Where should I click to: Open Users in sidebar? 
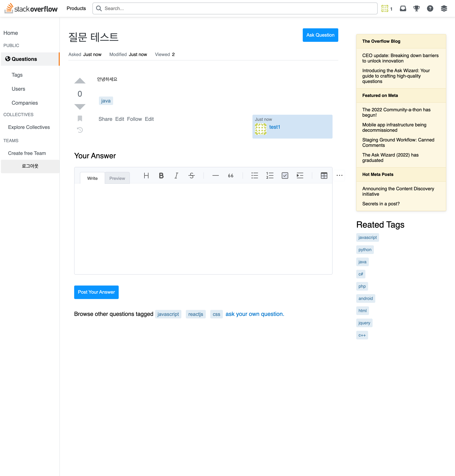pyautogui.click(x=18, y=89)
